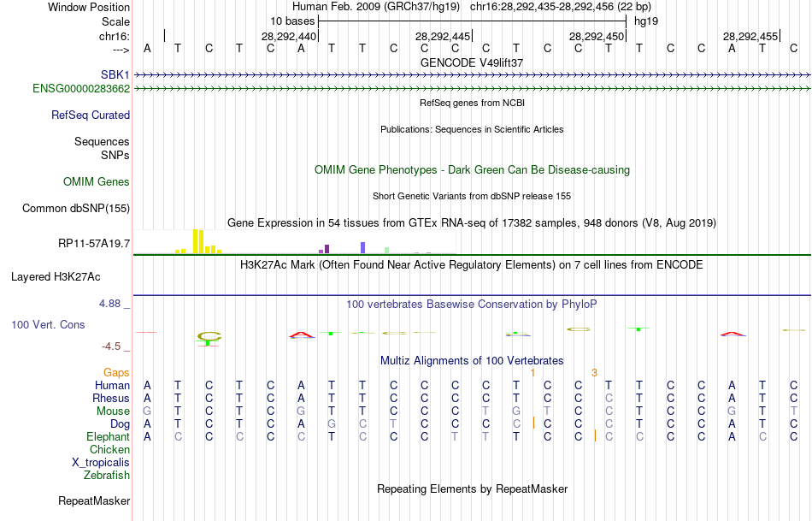Click Repeating Elements by RepeatMasker title
The height and width of the screenshot is (521, 812).
click(472, 488)
